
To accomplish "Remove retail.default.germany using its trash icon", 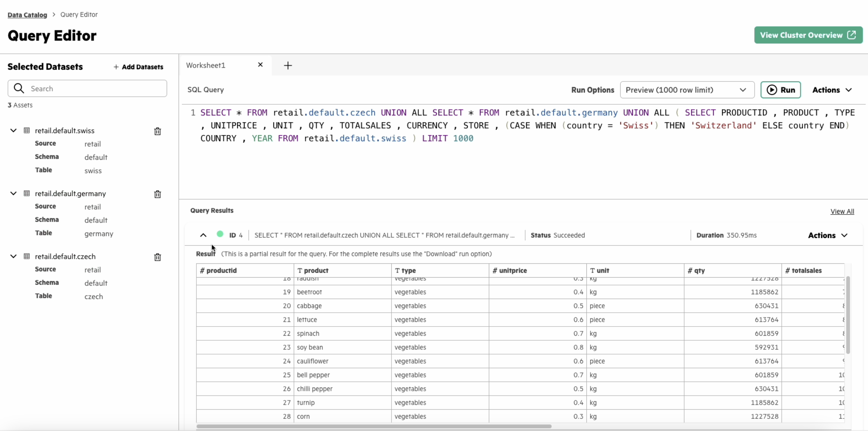I will (157, 194).
